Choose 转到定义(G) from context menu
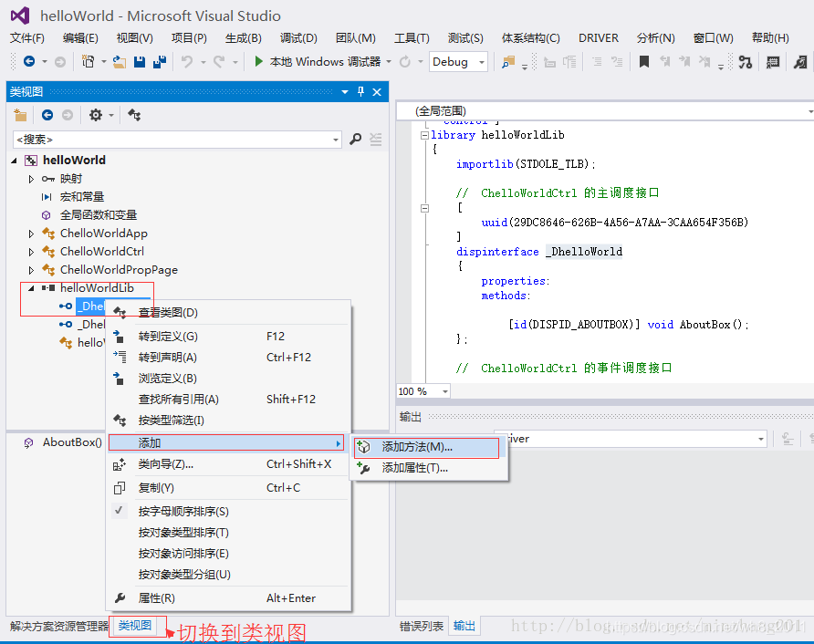 [228, 337]
